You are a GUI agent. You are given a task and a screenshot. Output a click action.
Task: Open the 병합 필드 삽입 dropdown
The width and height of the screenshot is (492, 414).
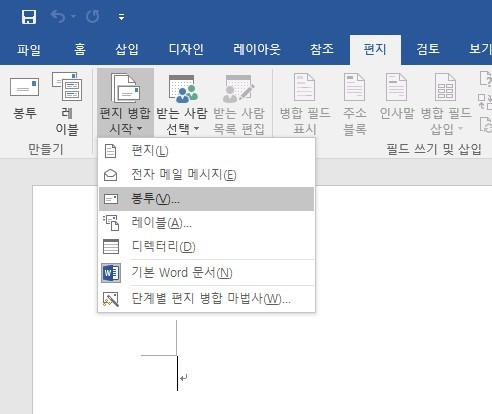point(446,104)
